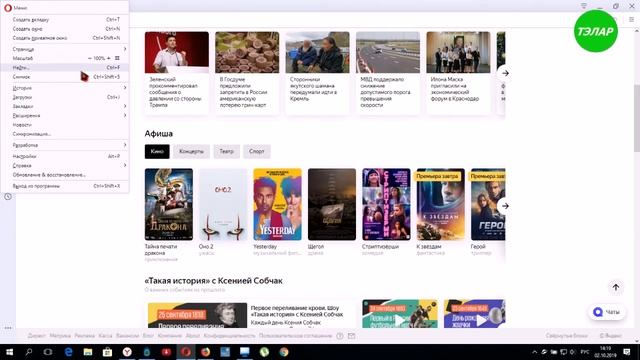Launch Chrome from the taskbar
The height and width of the screenshot is (360, 640).
tap(284, 352)
